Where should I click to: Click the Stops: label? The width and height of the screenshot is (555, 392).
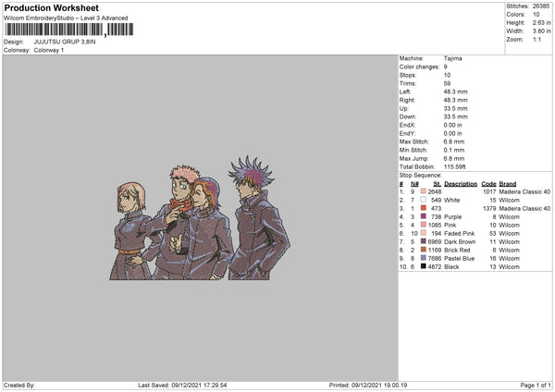click(x=407, y=75)
